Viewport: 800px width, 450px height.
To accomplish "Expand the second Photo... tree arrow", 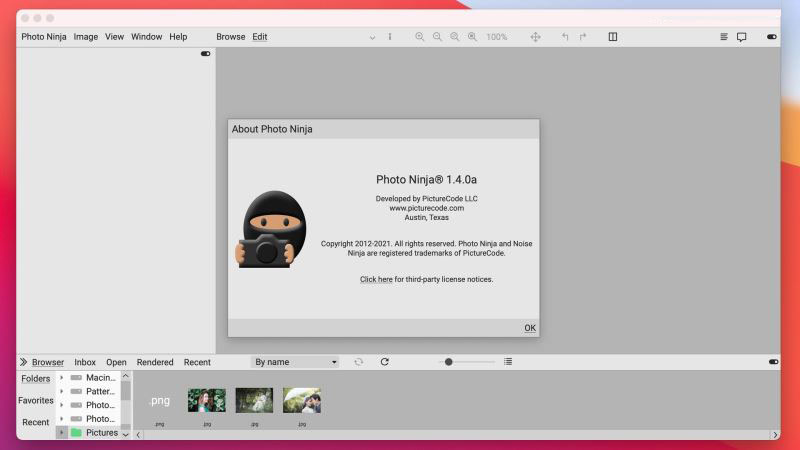I will pos(61,419).
